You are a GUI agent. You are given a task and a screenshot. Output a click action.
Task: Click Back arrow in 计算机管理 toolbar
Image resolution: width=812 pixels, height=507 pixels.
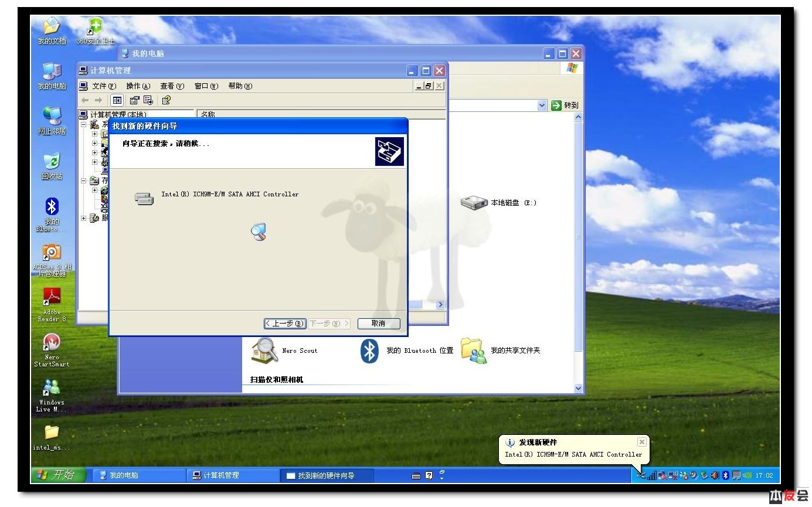[85, 100]
